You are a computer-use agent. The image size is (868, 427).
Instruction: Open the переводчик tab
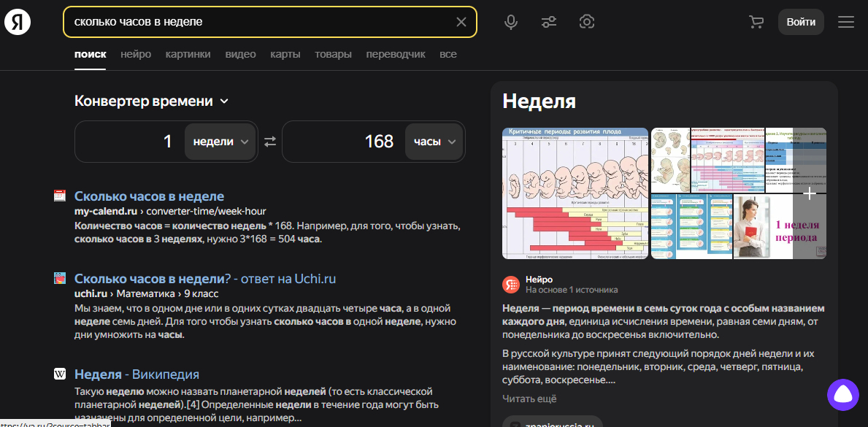395,54
